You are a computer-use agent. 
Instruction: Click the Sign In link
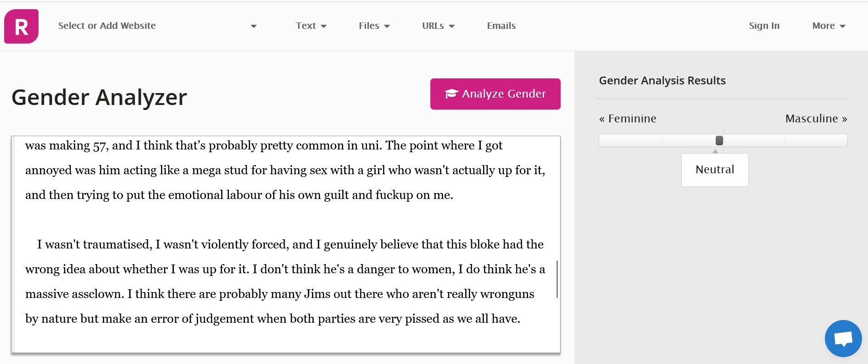764,26
